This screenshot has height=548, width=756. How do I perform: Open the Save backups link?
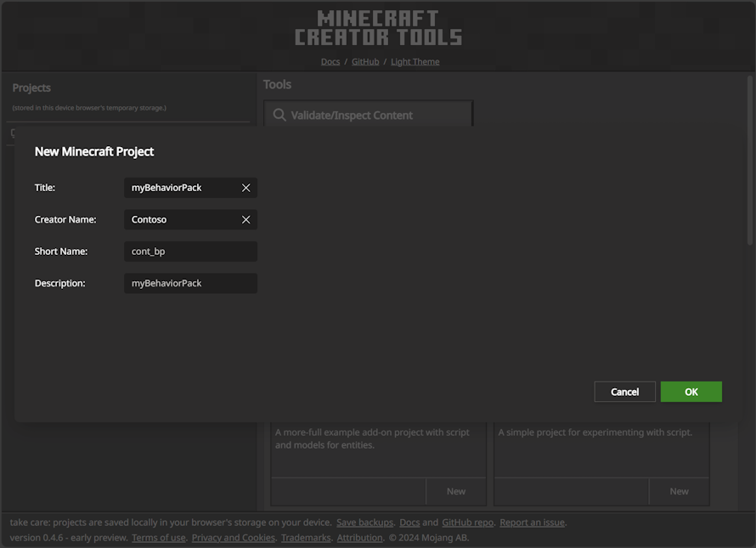[364, 522]
